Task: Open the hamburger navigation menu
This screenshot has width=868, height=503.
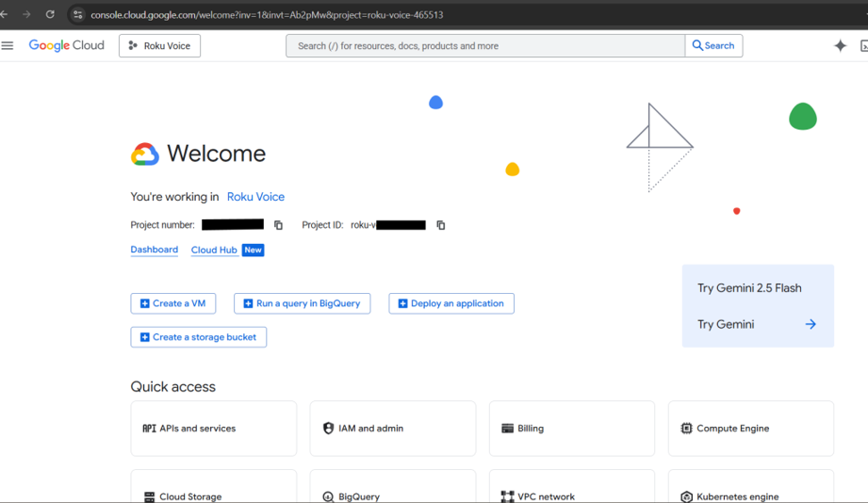Action: click(x=8, y=46)
